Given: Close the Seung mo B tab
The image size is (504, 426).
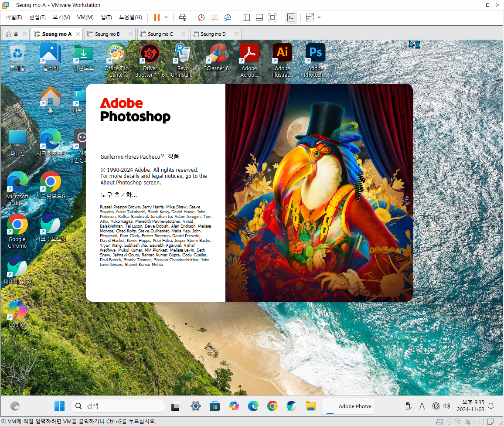Looking at the screenshot, I should tap(130, 34).
